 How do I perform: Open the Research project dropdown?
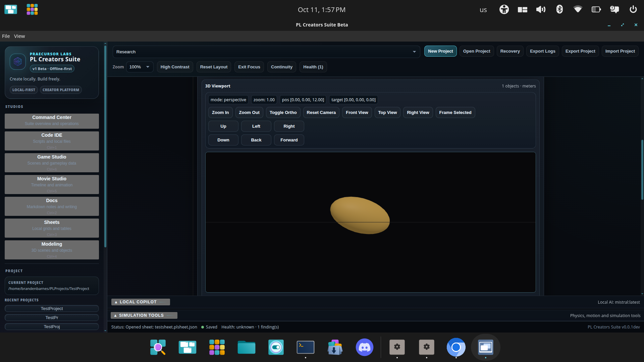[266, 52]
